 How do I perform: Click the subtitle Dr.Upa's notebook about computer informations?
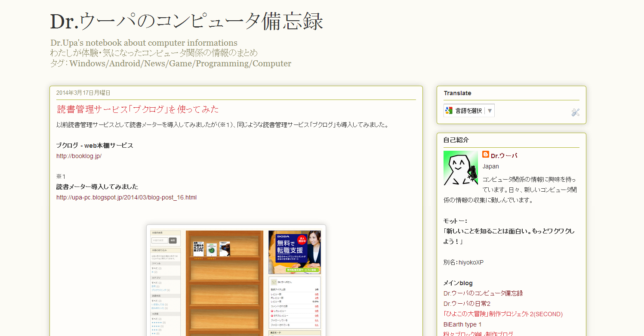point(144,43)
